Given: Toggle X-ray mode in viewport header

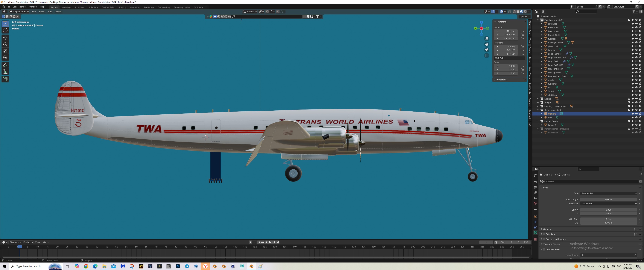Looking at the screenshot, I should click(x=510, y=11).
